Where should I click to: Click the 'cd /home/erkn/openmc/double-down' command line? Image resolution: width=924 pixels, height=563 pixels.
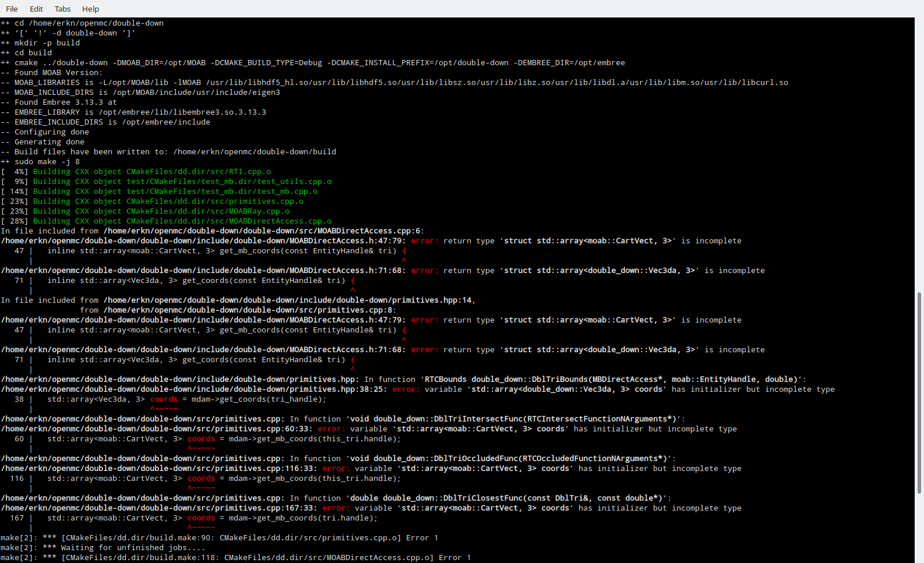tap(82, 23)
